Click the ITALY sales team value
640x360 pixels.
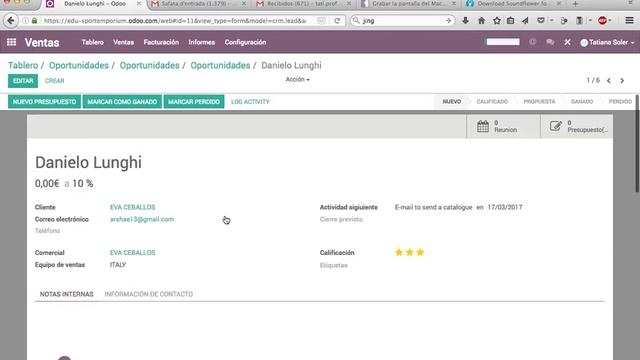(118, 265)
